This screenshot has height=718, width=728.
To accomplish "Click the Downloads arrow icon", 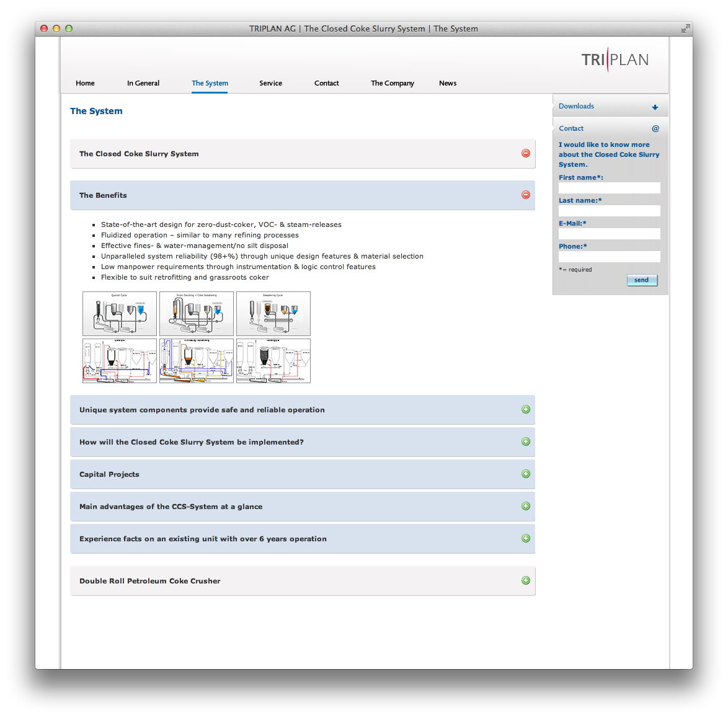I will tap(655, 107).
